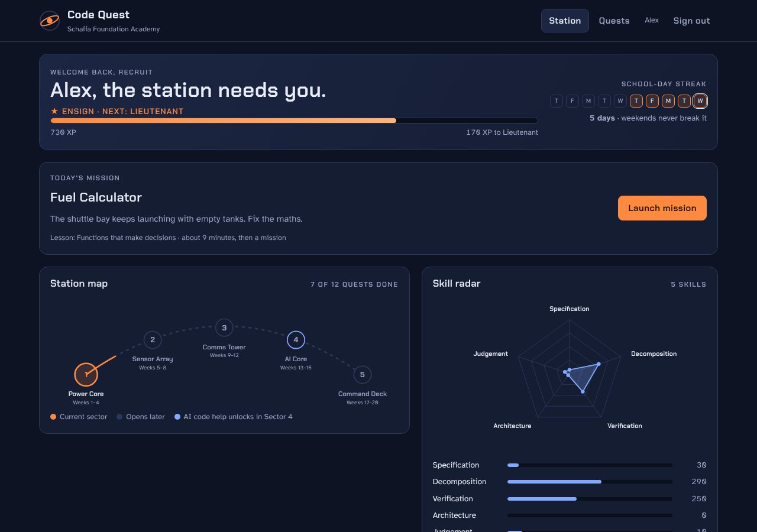Click the Decomposition skill progress bar
Screen dimensions: 757x532
(590, 482)
